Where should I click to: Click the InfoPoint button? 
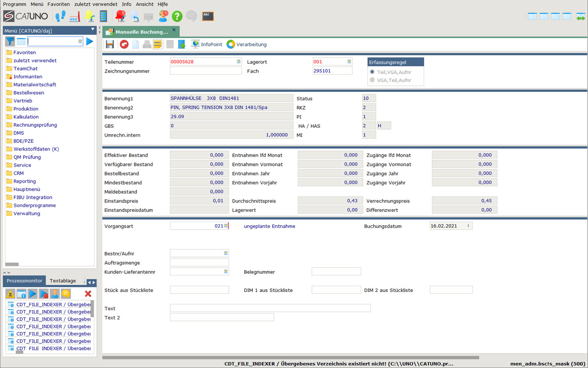[207, 44]
